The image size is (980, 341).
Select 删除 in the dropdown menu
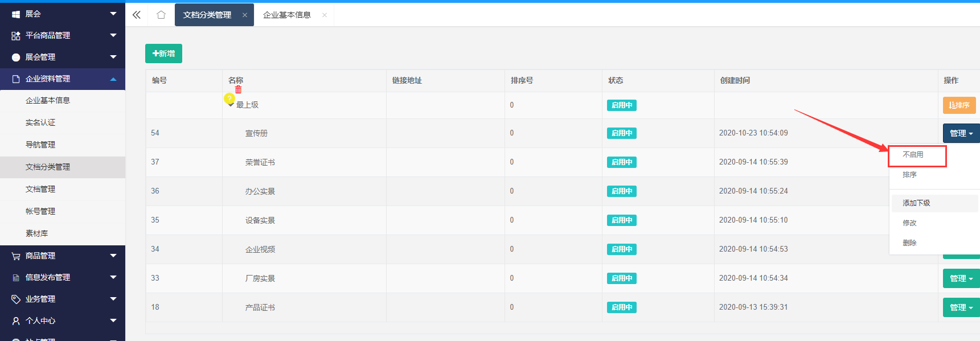point(909,243)
